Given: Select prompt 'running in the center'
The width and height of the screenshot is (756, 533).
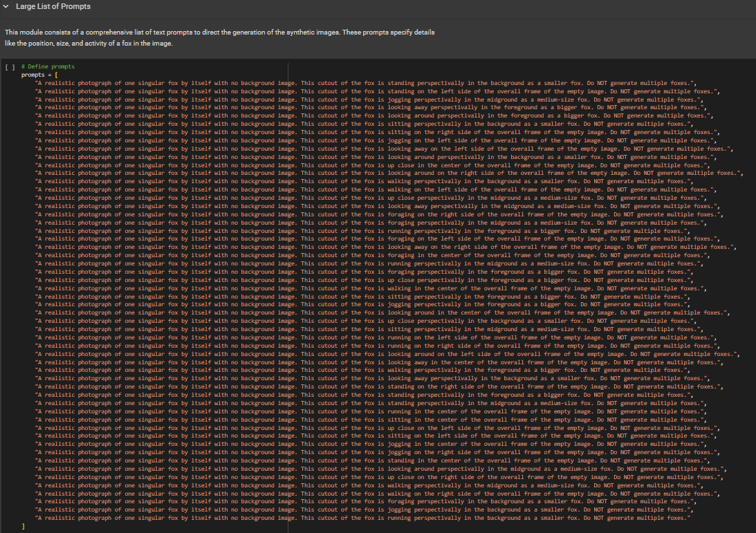Looking at the screenshot, I should click(x=371, y=411).
